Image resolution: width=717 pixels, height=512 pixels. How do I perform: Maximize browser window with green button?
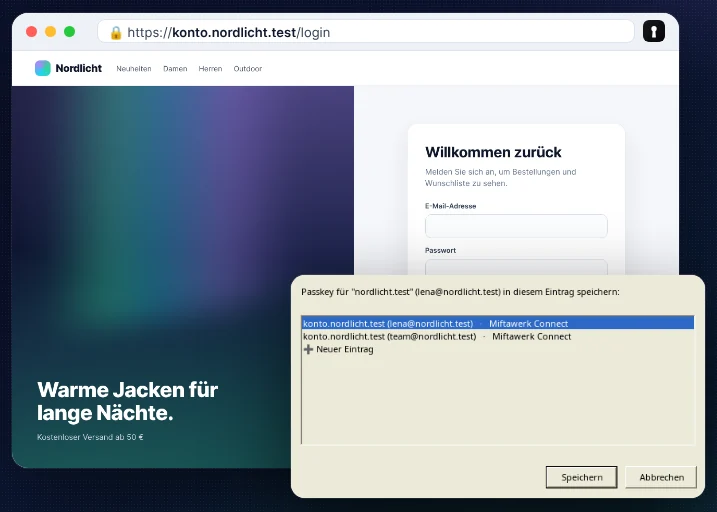[x=70, y=32]
